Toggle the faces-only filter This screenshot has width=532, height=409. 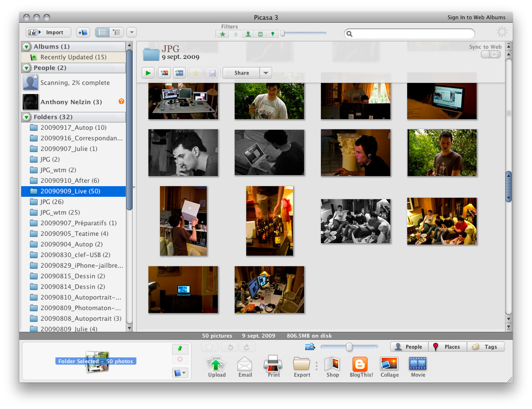coord(248,34)
